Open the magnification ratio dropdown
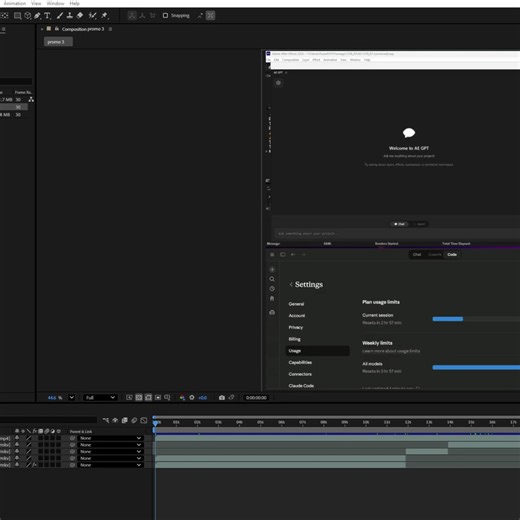Viewport: 520px width, 520px height. tap(71, 397)
